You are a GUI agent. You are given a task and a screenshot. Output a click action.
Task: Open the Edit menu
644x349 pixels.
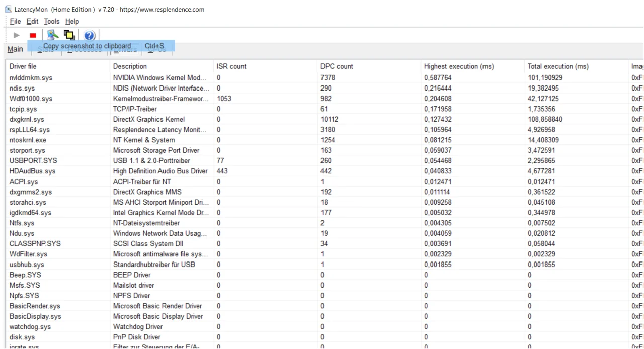click(x=32, y=21)
